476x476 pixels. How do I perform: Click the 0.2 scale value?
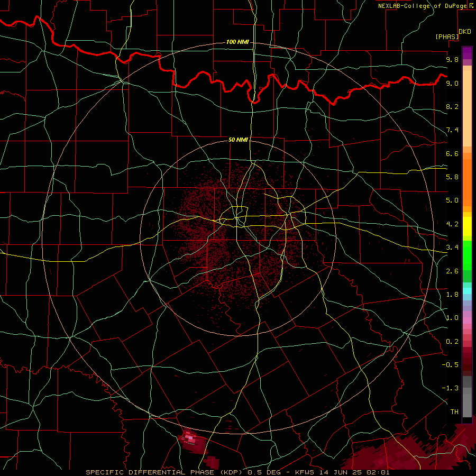(452, 342)
